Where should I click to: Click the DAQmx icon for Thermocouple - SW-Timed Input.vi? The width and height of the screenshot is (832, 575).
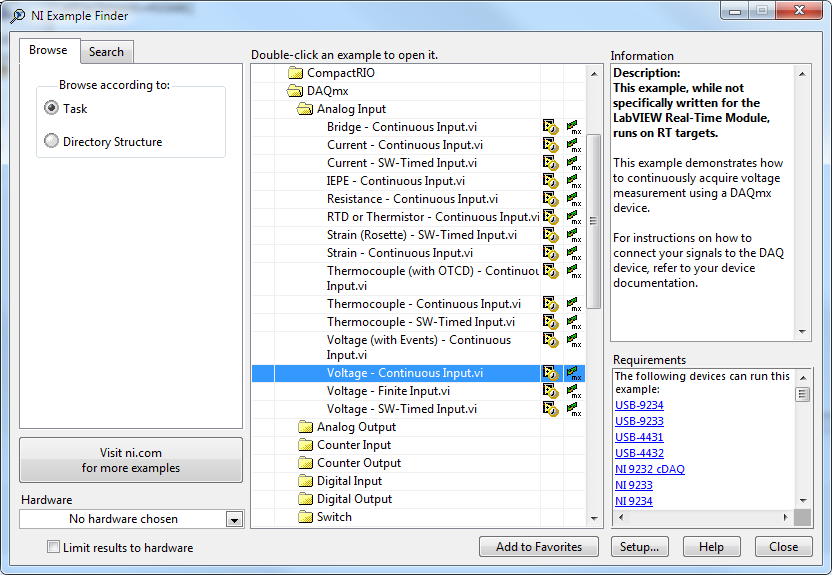click(x=574, y=323)
